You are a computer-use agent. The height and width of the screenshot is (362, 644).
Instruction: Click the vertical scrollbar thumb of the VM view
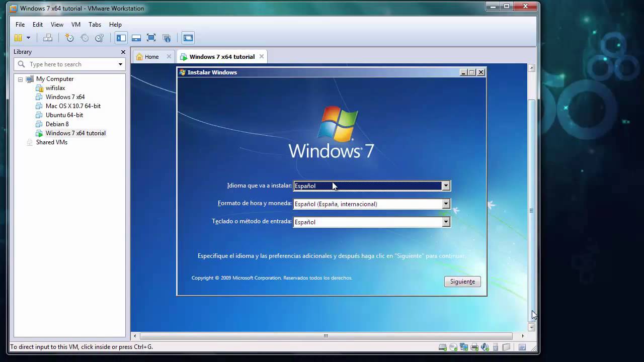tap(531, 211)
